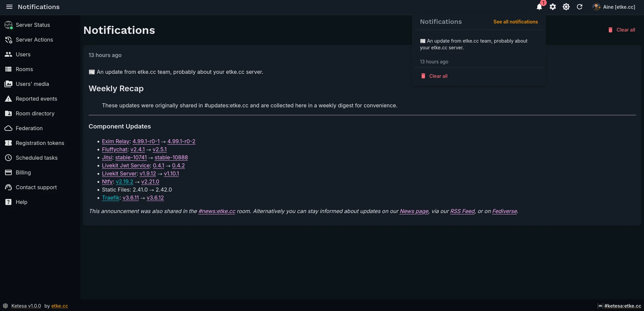Click the Exim Relay link
This screenshot has height=311, width=644.
coord(116,142)
